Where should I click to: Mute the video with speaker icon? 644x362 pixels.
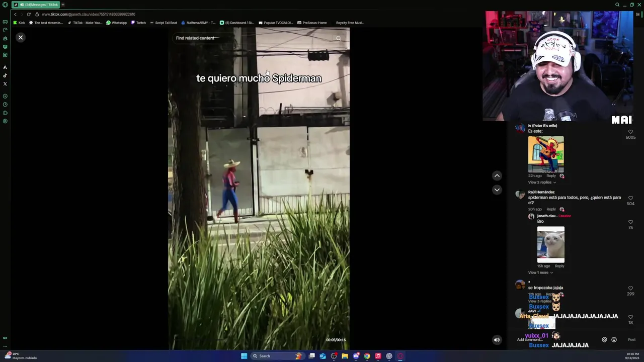pos(497,340)
